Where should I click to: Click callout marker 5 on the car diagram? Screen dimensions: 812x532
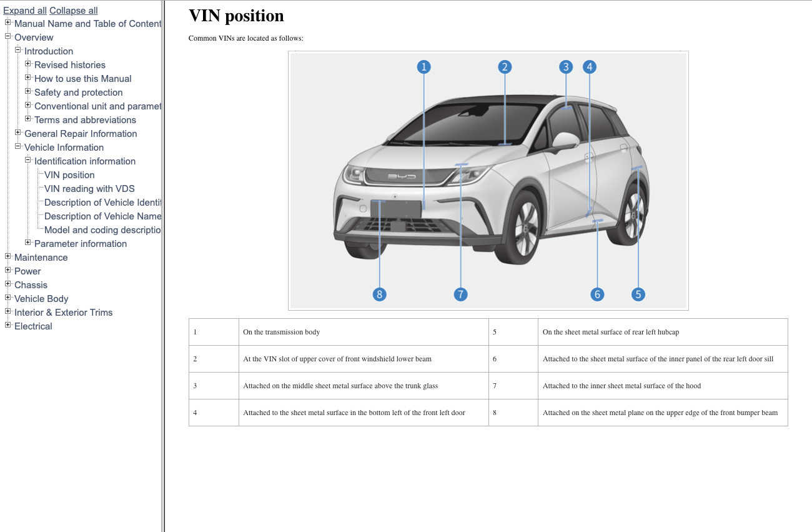pos(638,294)
